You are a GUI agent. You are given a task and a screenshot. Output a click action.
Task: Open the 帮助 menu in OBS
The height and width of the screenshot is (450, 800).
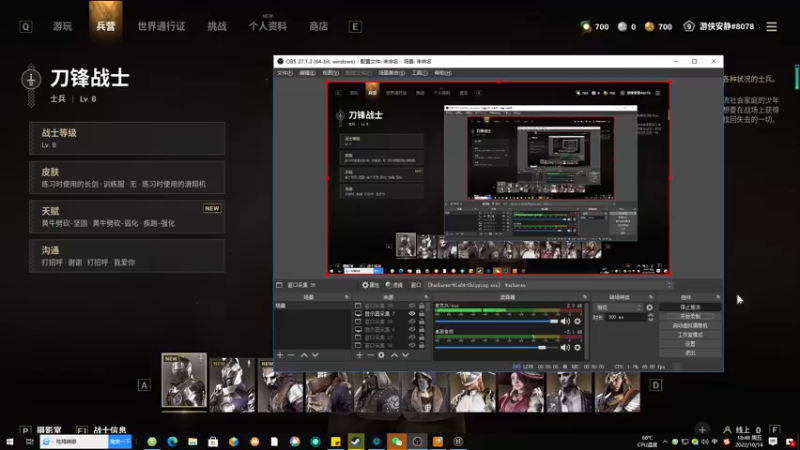[x=442, y=73]
